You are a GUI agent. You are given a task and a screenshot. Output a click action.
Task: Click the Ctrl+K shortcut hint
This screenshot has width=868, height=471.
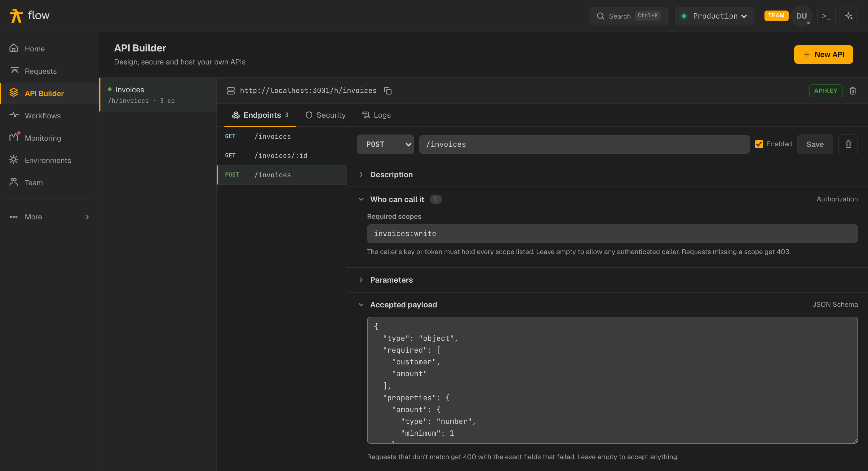647,15
